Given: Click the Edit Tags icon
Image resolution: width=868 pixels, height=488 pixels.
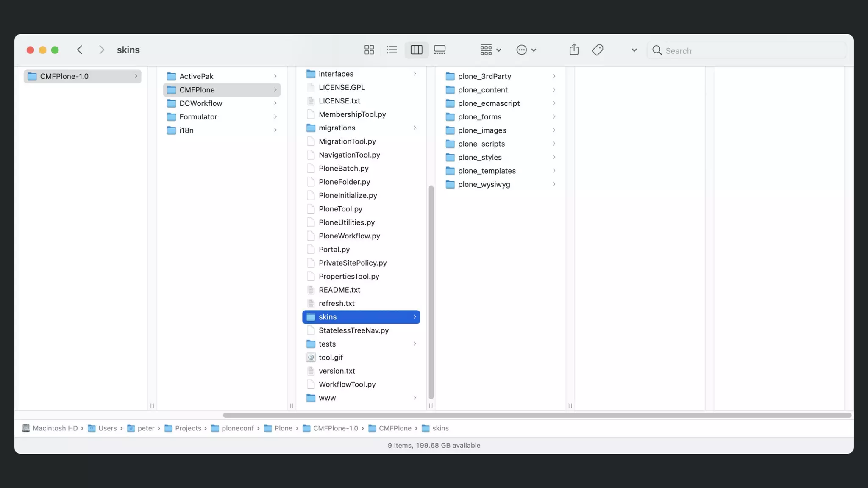Looking at the screenshot, I should 598,50.
